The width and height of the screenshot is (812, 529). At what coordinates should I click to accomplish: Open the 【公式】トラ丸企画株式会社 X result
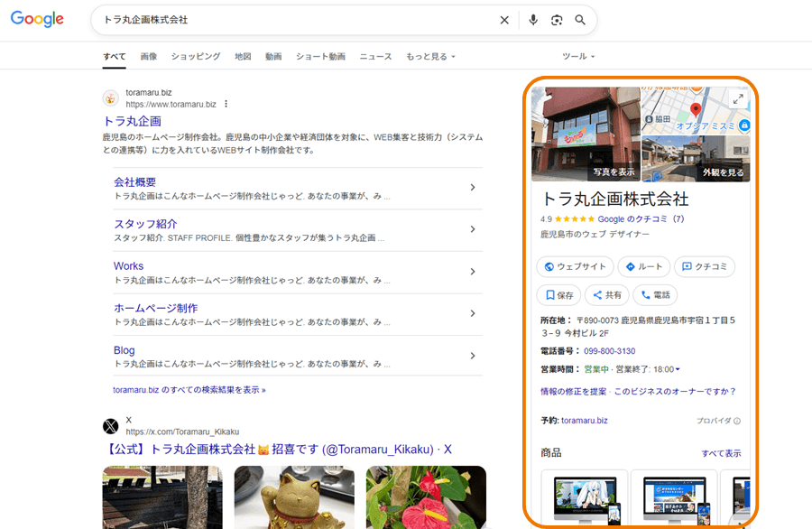277,450
